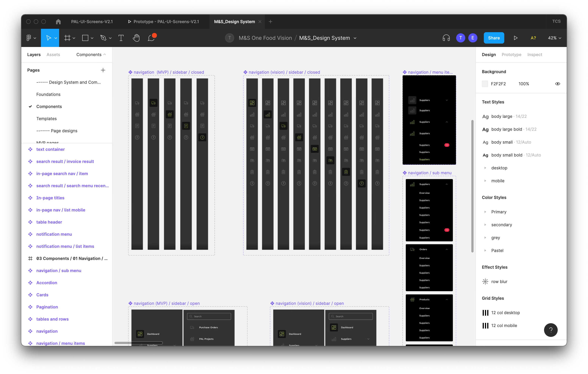Click the blue Share button
This screenshot has width=588, height=374.
[x=494, y=38]
